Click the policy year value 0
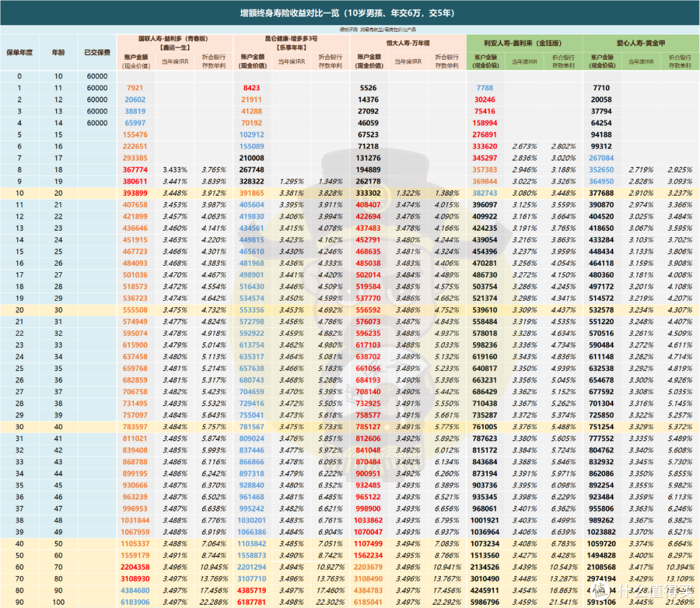 (19, 76)
